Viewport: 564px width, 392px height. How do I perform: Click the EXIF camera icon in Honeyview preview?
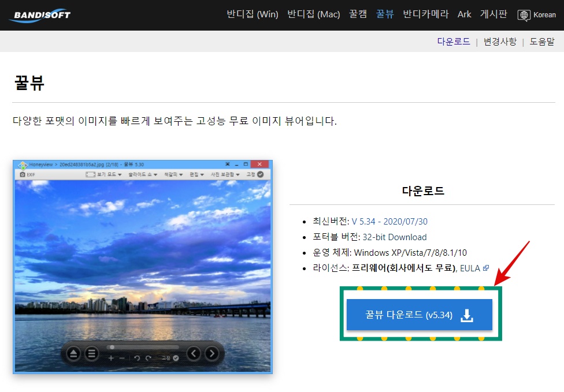pyautogui.click(x=23, y=174)
